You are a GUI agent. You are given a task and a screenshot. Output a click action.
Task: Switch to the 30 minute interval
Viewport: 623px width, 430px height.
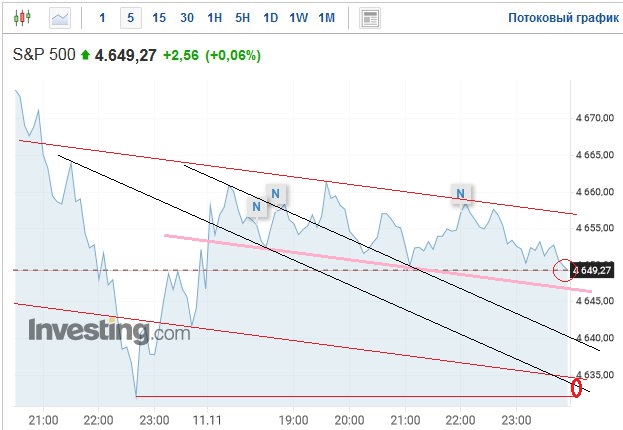[x=187, y=18]
